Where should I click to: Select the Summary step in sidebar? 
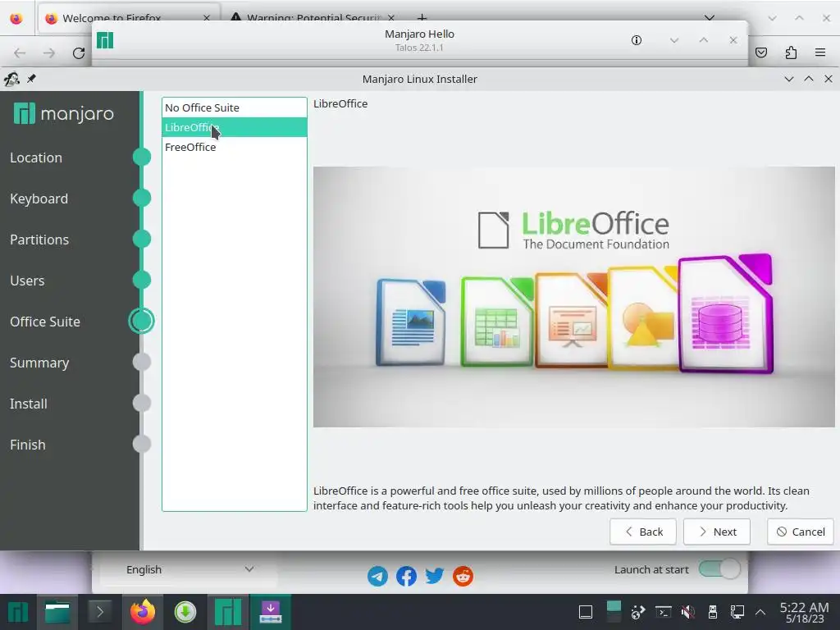(x=39, y=363)
